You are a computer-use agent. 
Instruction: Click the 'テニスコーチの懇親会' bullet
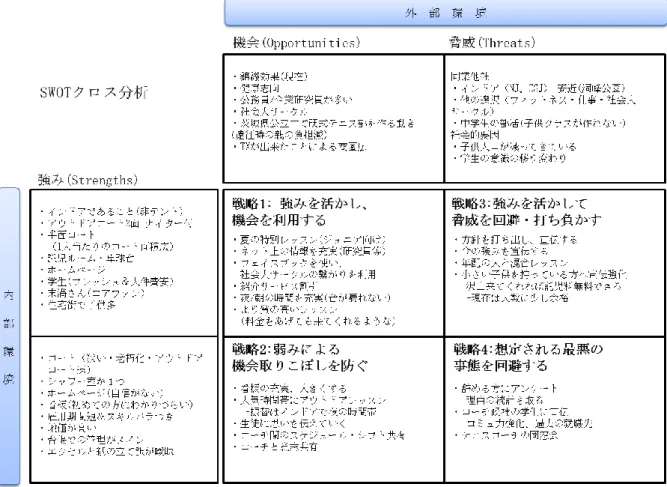[x=506, y=435]
